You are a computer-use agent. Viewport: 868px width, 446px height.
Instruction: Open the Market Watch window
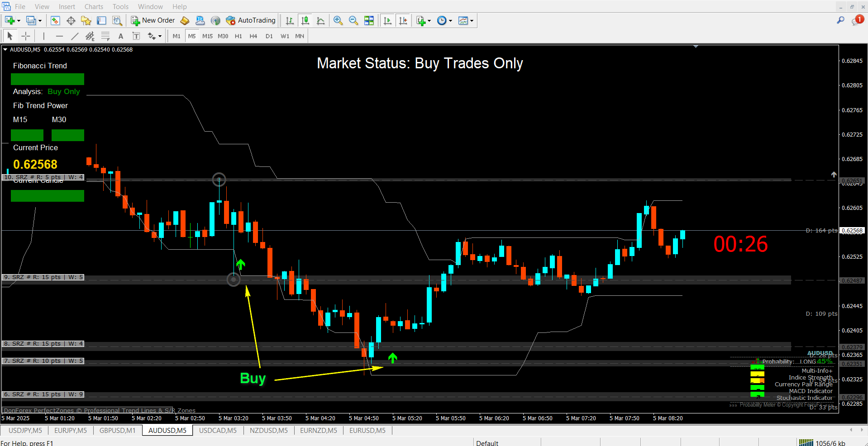(55, 20)
